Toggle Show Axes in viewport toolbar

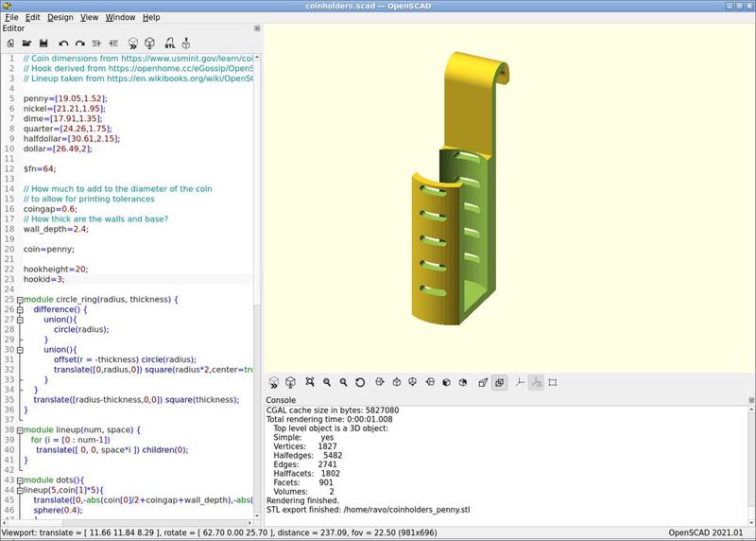(520, 382)
